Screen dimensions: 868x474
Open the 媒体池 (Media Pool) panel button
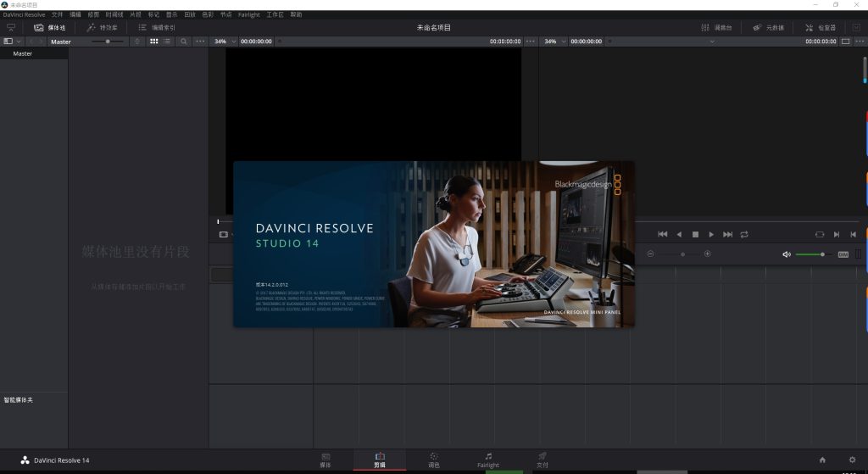tap(50, 27)
